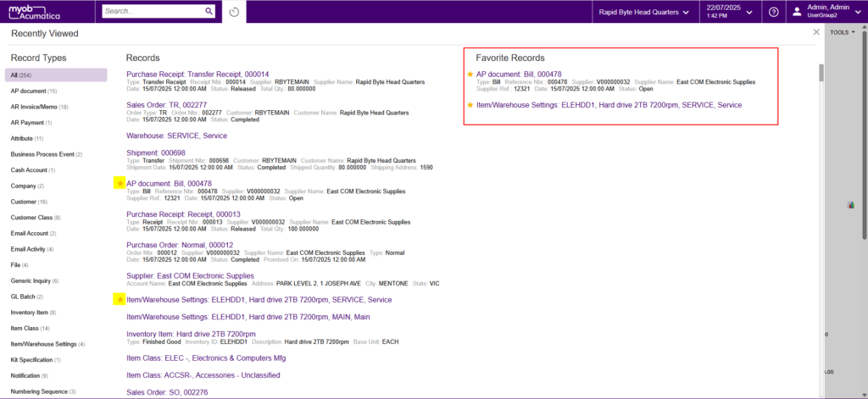Viewport: 868px width, 399px height.
Task: Filter by GL Batch record type
Action: tap(27, 296)
